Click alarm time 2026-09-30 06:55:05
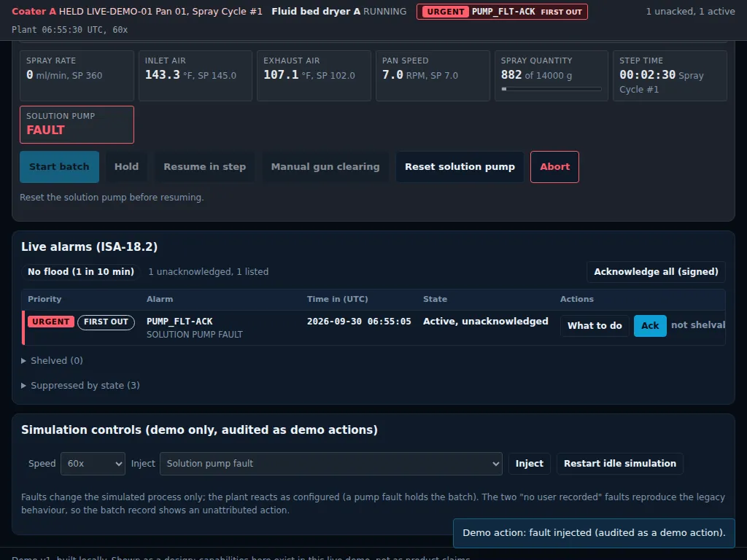 coord(359,322)
